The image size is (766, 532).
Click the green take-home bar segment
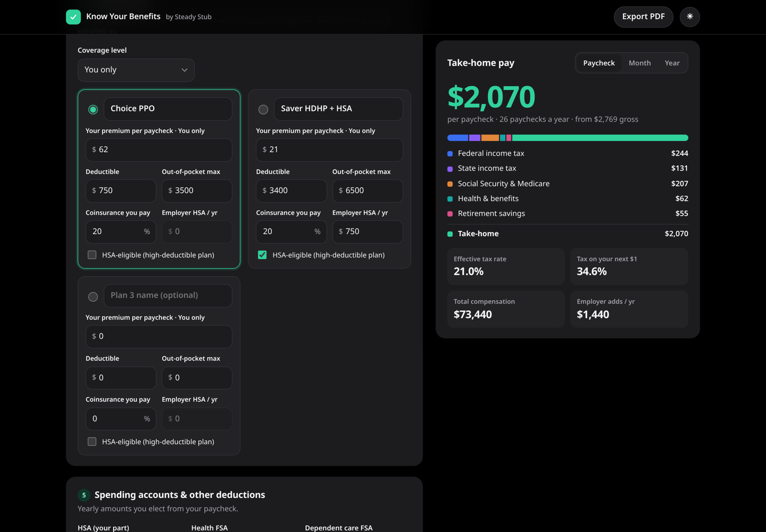600,138
